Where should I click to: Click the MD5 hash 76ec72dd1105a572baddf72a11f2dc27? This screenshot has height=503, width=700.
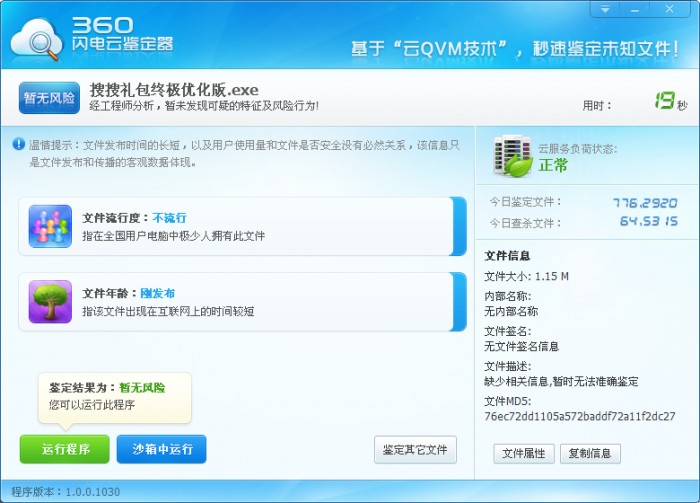pos(579,416)
